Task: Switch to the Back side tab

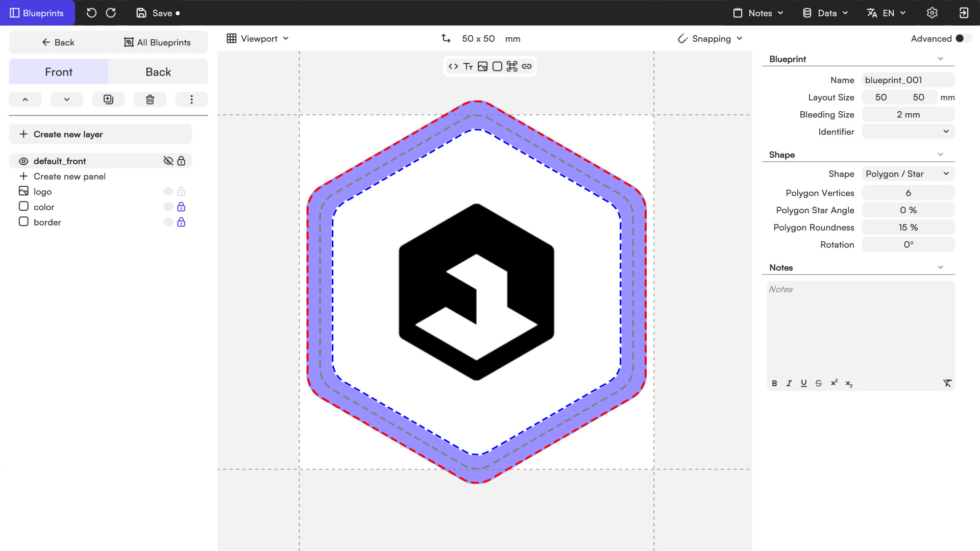Action: [x=158, y=72]
